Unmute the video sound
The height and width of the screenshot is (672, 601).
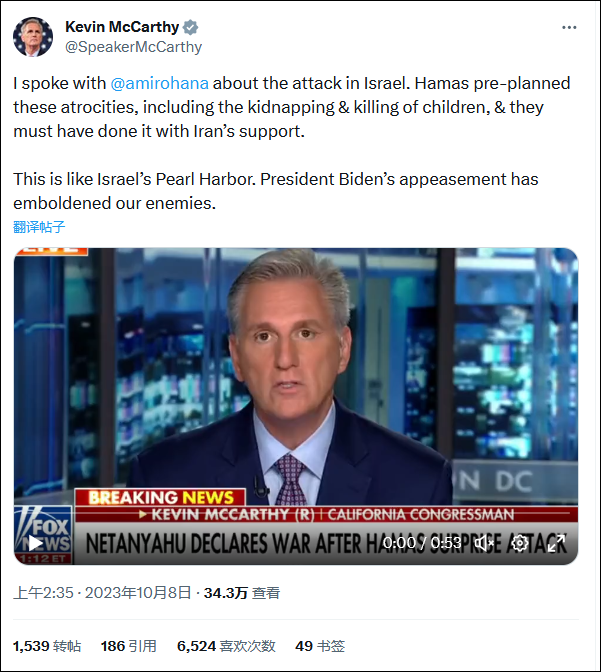point(484,543)
